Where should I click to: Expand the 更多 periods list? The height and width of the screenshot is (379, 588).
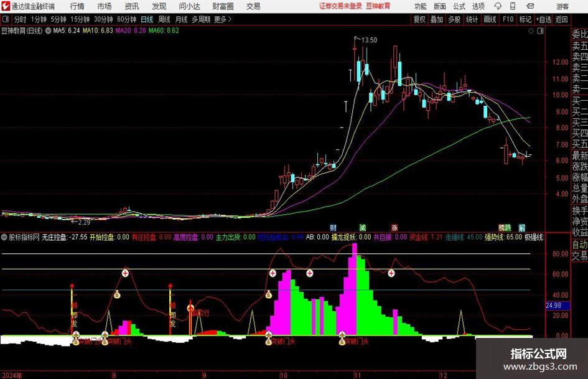[223, 19]
